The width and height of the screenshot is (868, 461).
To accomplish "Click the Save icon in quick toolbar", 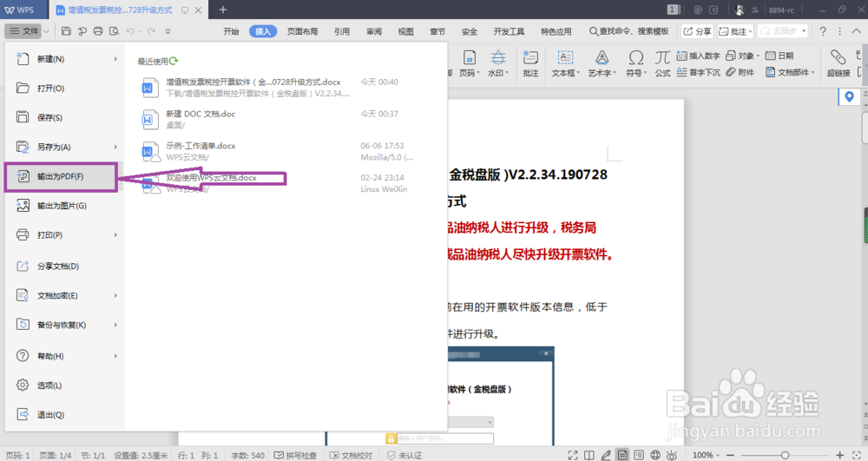I will point(67,31).
